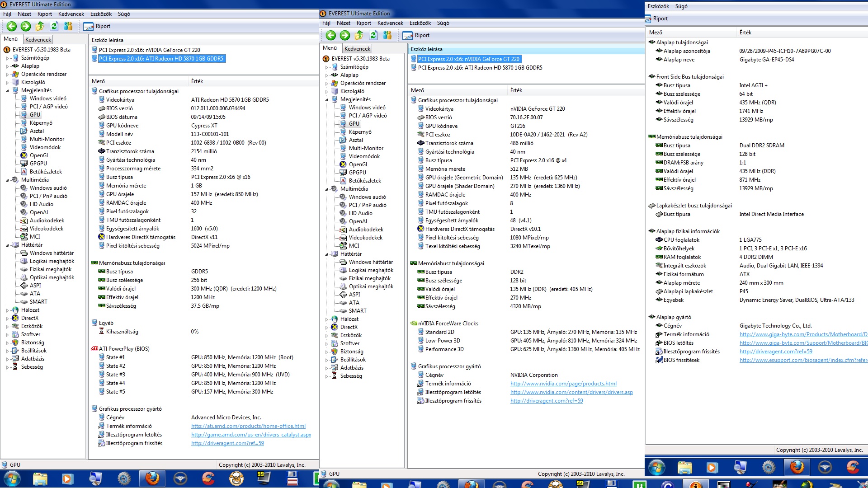Select EVEREST v5.30.1983 Beta root in left window
868x488 pixels.
41,50
